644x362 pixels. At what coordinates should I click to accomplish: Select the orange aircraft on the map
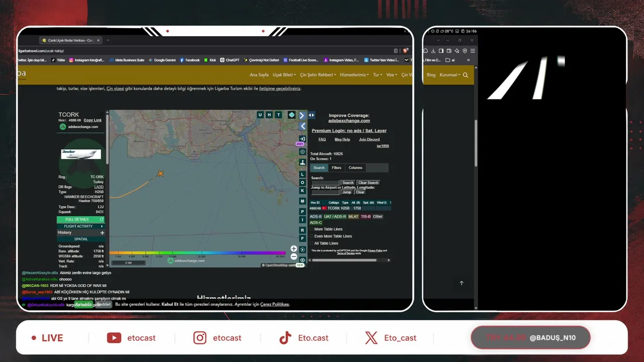pos(160,173)
